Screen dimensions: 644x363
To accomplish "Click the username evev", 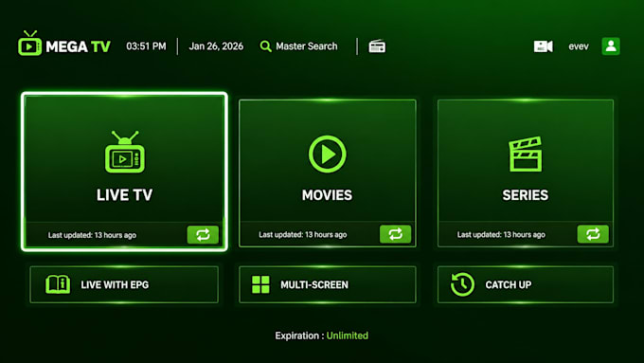I will [x=579, y=46].
